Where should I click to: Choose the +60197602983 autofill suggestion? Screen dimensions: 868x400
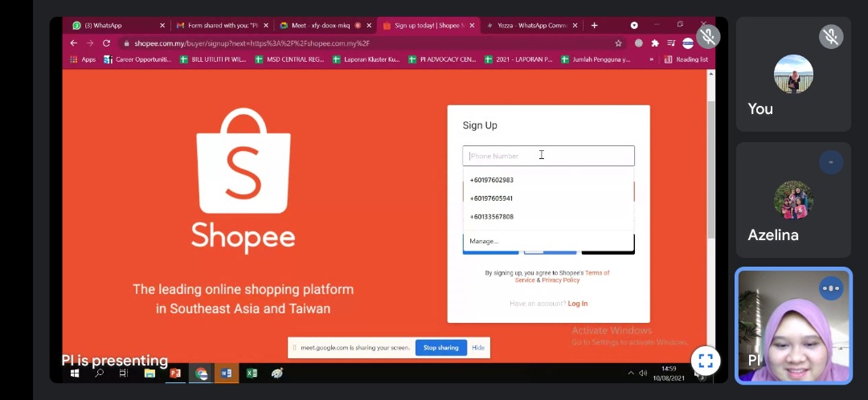pos(548,180)
